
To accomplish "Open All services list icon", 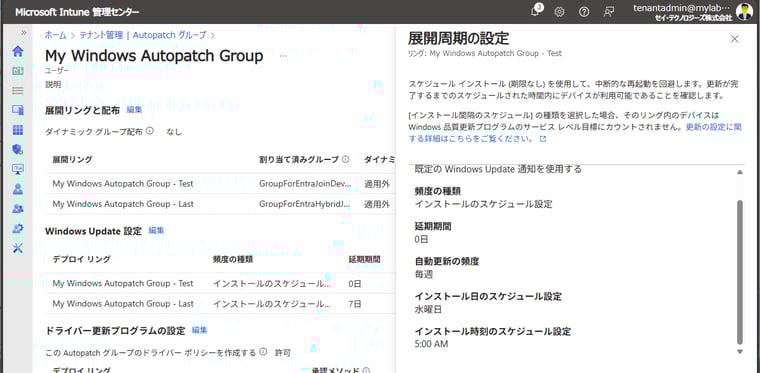I will 18,91.
